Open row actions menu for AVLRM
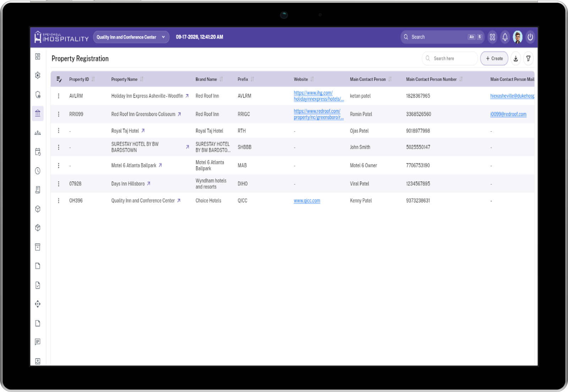Screen dimensions: 568x392 pyautogui.click(x=59, y=96)
